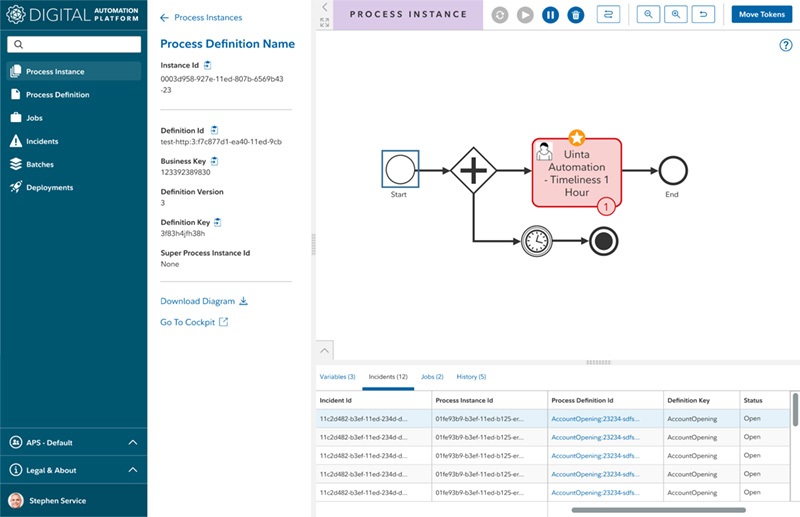Click the zoom in magnifier icon
Screen dimensions: 800x517
tap(677, 15)
